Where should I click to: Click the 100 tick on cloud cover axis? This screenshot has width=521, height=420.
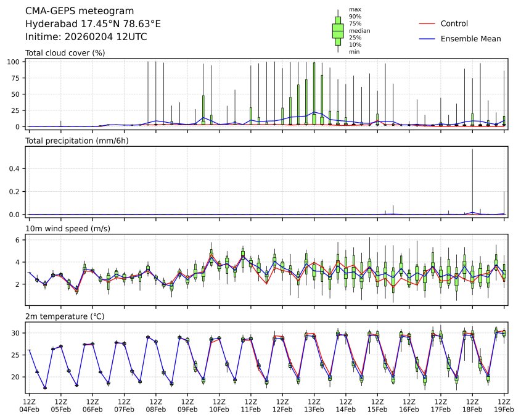[15, 62]
